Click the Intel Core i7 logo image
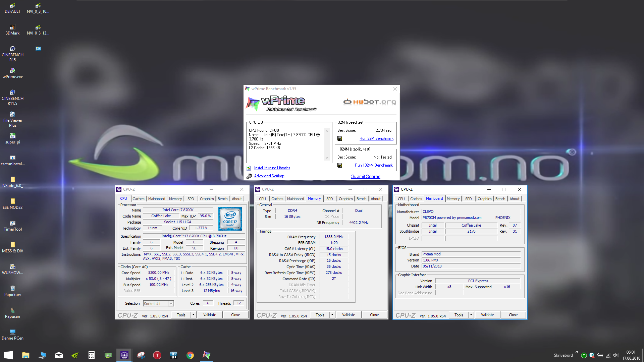The image size is (644, 362). (x=230, y=219)
